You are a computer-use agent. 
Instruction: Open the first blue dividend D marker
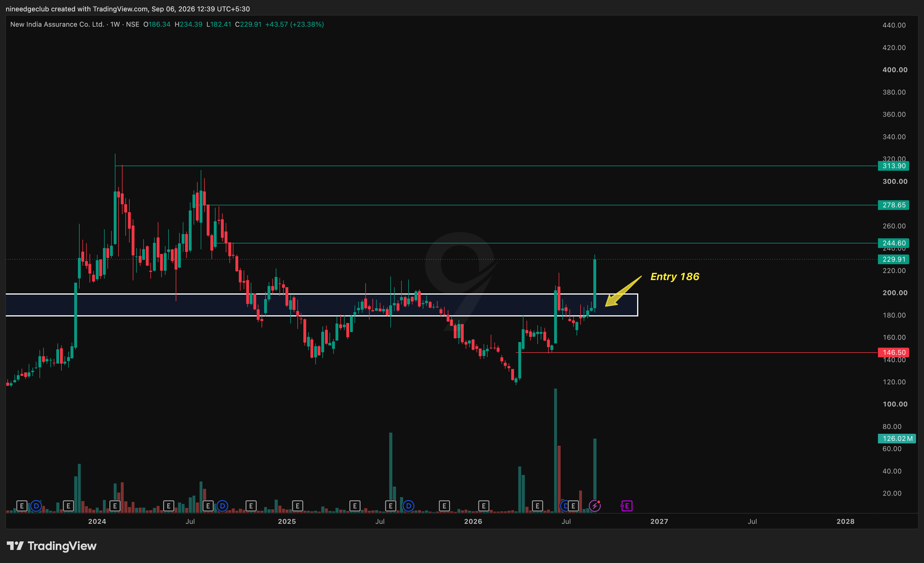tap(36, 506)
